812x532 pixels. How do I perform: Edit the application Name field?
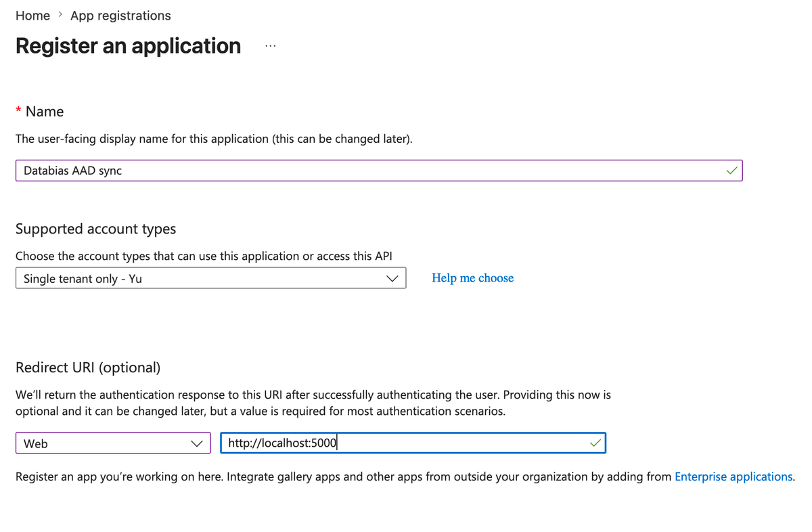pyautogui.click(x=379, y=171)
